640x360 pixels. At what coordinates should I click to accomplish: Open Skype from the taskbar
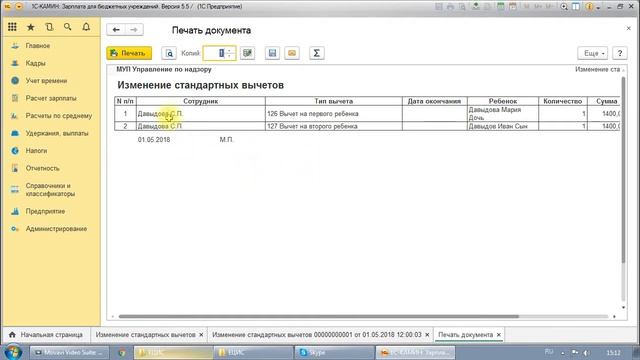pos(335,352)
